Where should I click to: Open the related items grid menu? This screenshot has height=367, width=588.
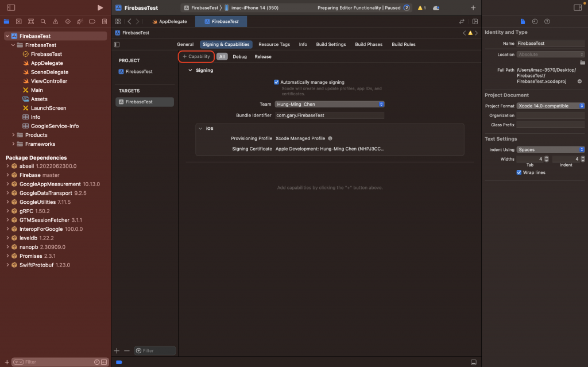click(118, 21)
